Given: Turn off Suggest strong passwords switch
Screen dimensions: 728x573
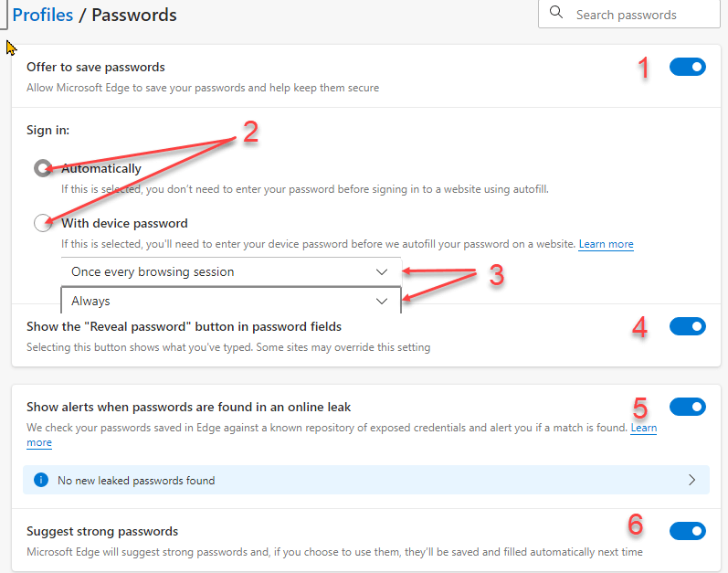Looking at the screenshot, I should (x=687, y=531).
